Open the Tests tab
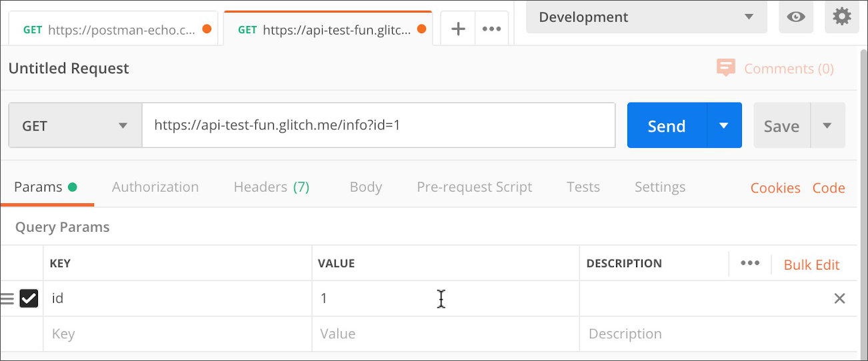 583,187
